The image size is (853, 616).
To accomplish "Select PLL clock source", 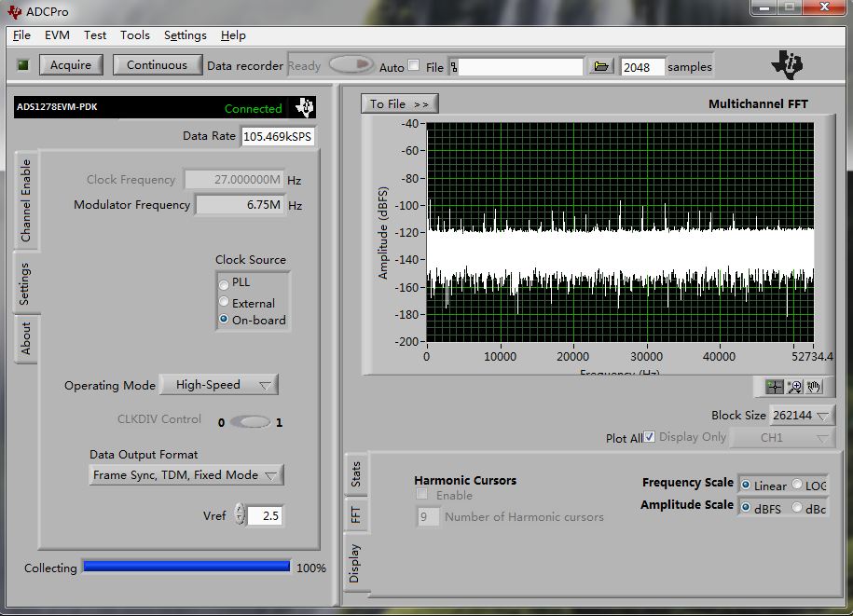I will (224, 284).
